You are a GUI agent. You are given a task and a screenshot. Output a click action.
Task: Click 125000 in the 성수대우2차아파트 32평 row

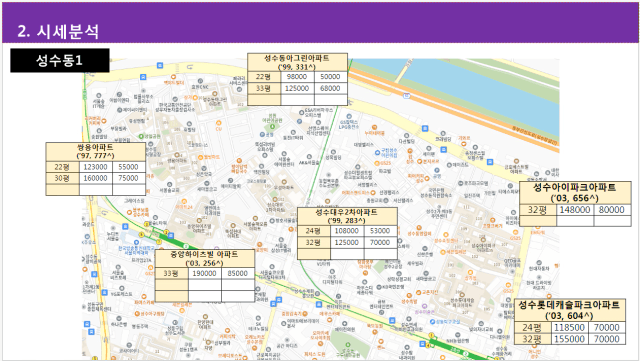[347, 242]
